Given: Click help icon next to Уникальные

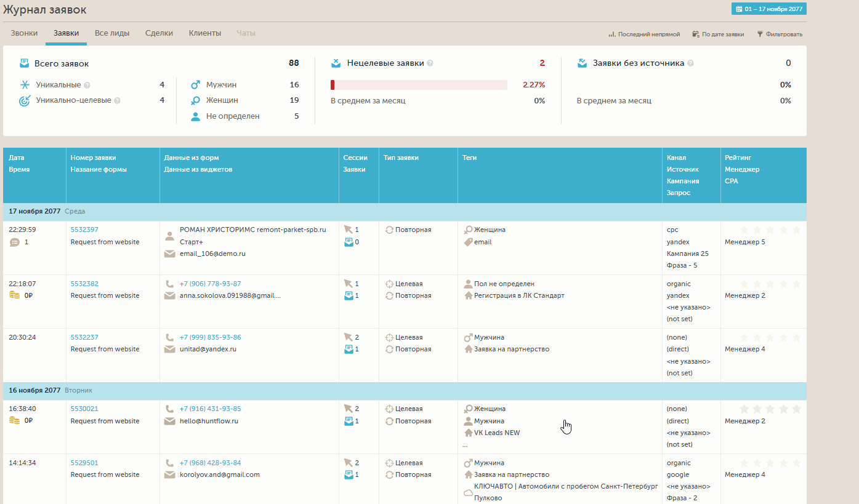Looking at the screenshot, I should click(87, 85).
